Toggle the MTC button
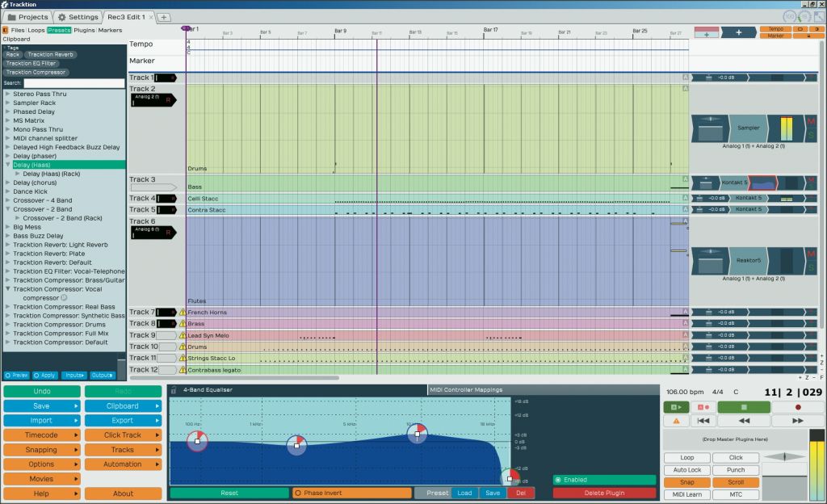 pos(736,494)
